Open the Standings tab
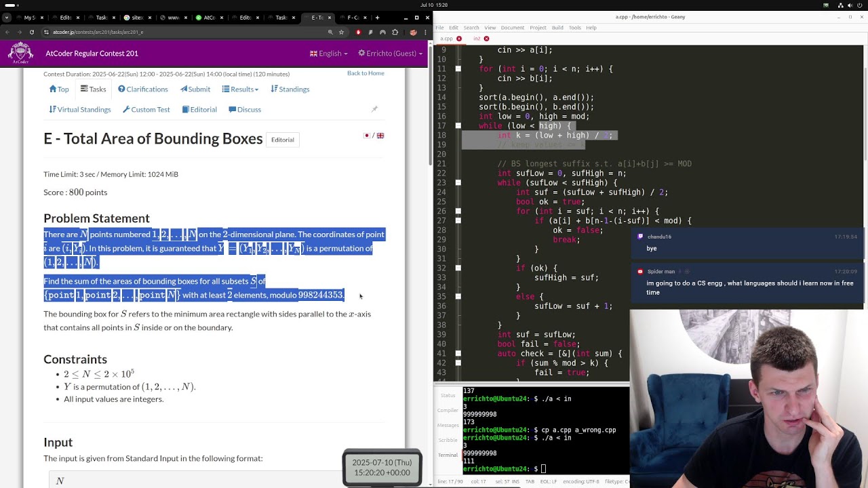868x488 pixels. 290,89
